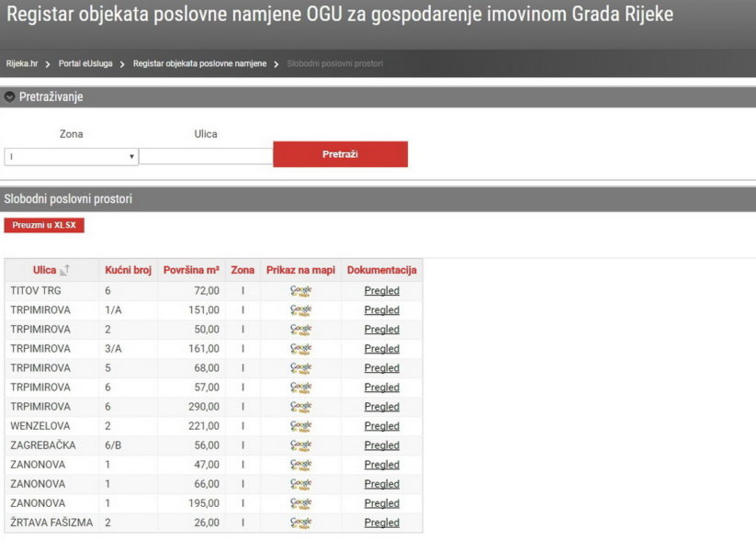Open Google Maps icon for TRPIMIROVA 1/A row

[300, 309]
